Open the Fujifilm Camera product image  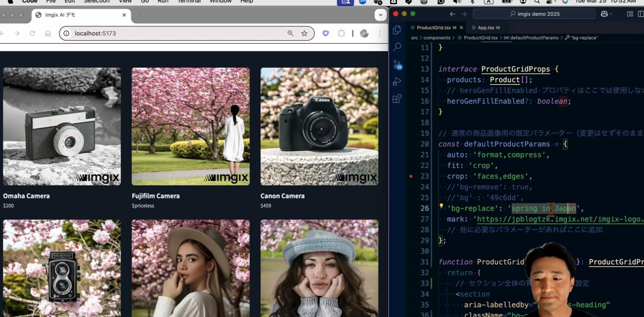(190, 127)
